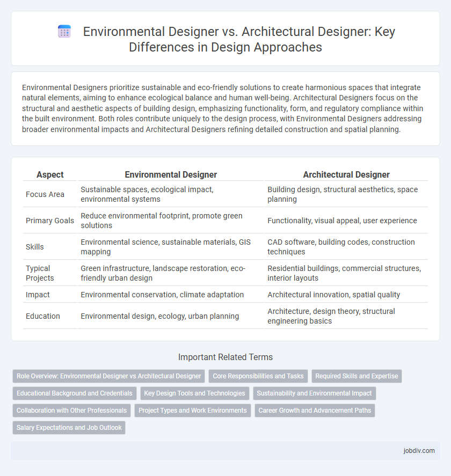Open 'Project Types and Work Environments' tag
This screenshot has height=476, width=451.
point(193,411)
